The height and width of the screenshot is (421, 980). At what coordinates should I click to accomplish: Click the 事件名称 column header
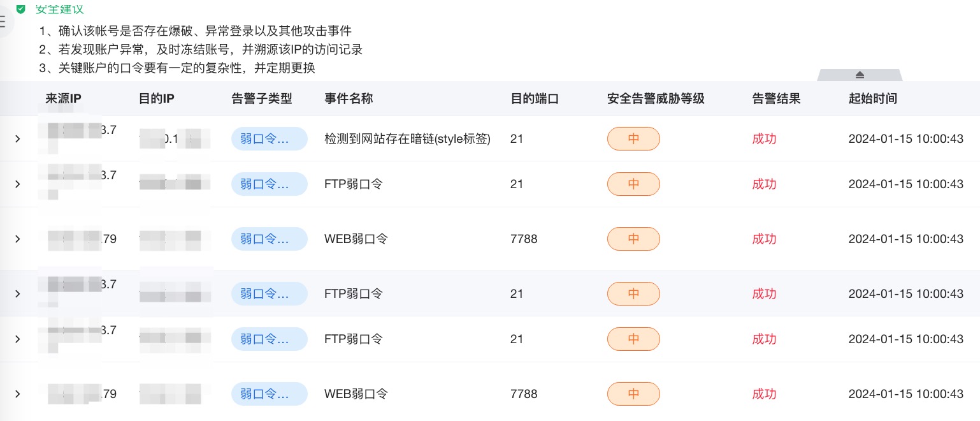click(349, 99)
